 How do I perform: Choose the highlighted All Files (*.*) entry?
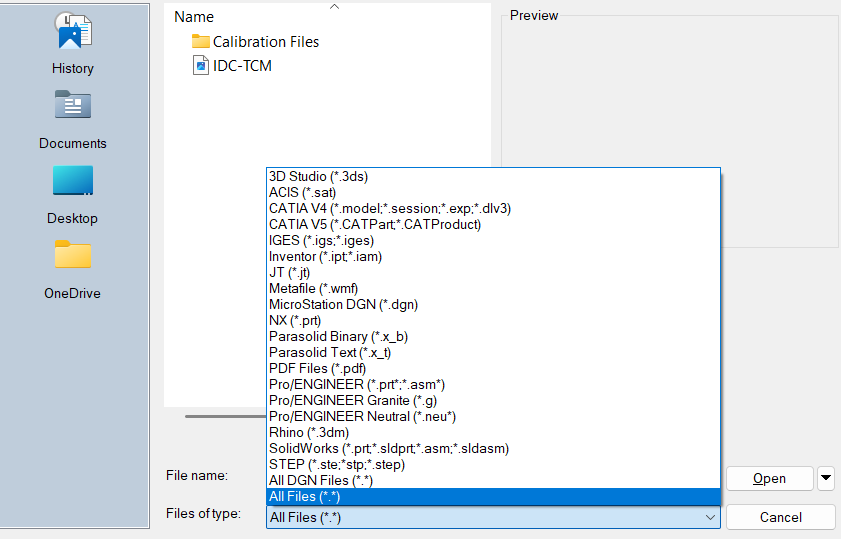pos(306,497)
